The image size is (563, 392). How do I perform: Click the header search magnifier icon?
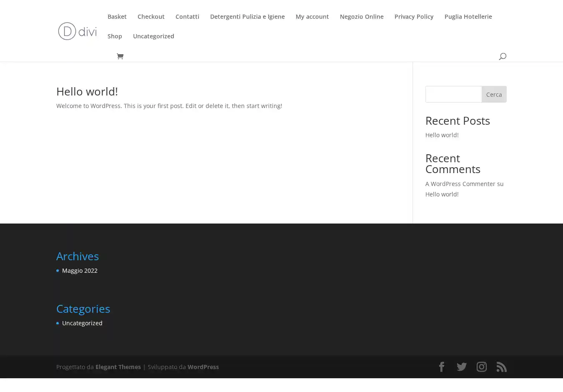click(502, 56)
